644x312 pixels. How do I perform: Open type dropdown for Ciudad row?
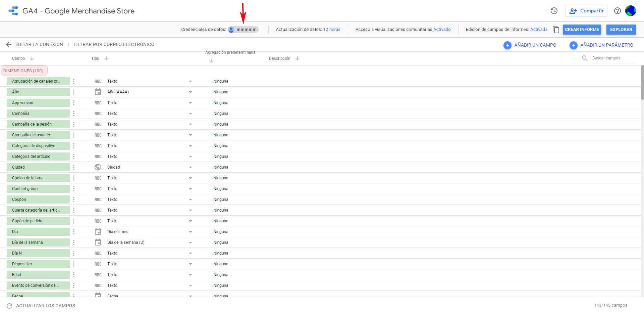[191, 167]
